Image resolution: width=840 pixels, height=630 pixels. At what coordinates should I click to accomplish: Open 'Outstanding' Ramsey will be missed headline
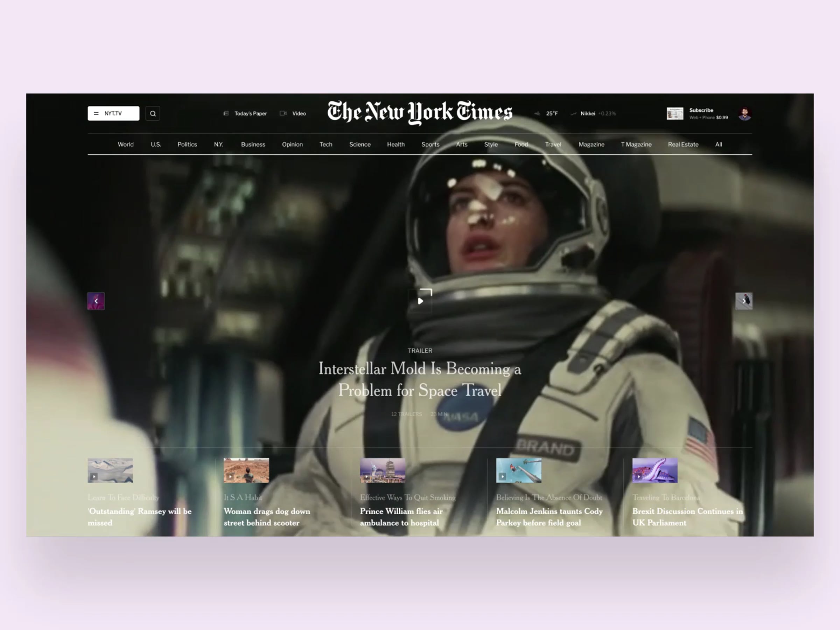click(x=140, y=517)
